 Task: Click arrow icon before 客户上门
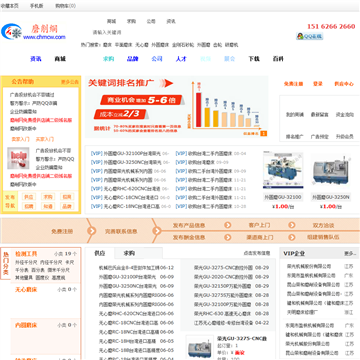point(228,225)
